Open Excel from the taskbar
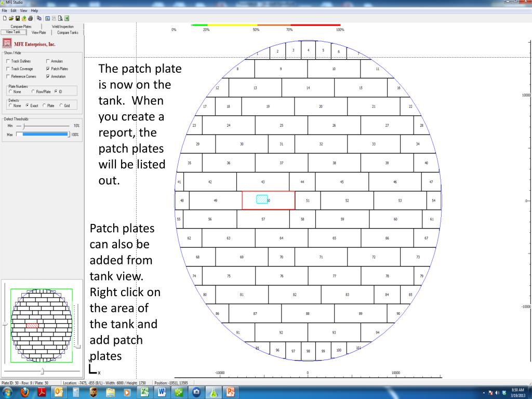 (144, 393)
